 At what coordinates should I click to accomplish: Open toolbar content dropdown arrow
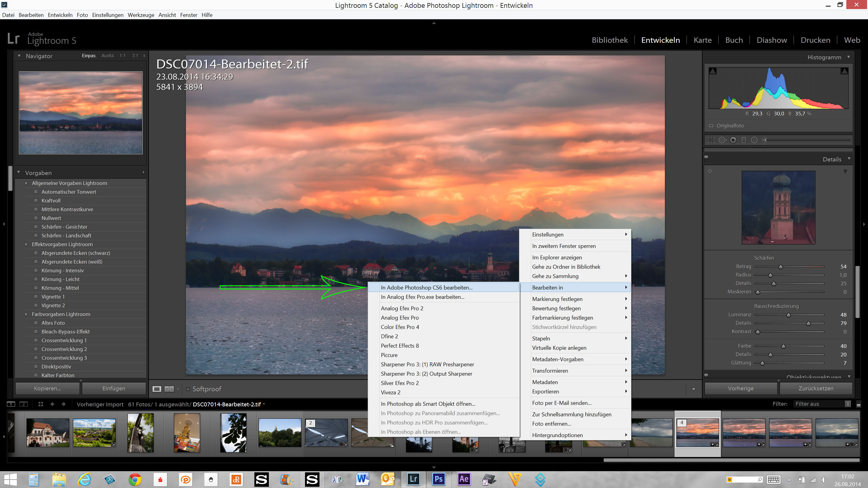point(693,389)
